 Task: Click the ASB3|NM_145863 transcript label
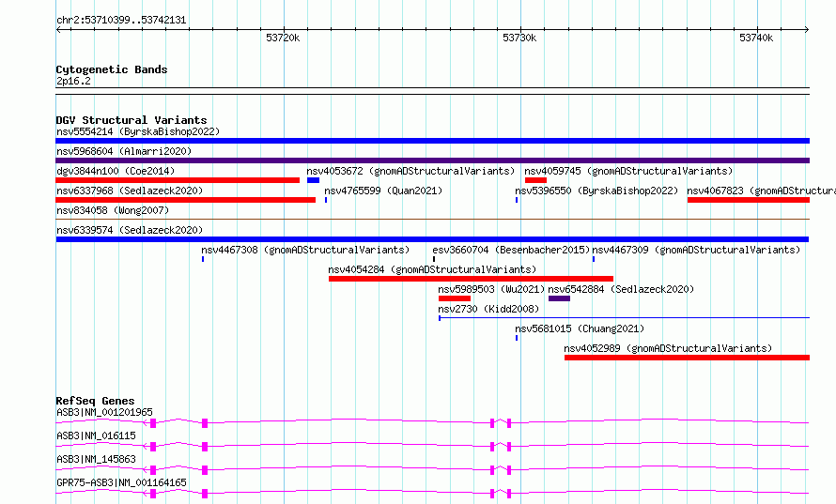pyautogui.click(x=96, y=459)
